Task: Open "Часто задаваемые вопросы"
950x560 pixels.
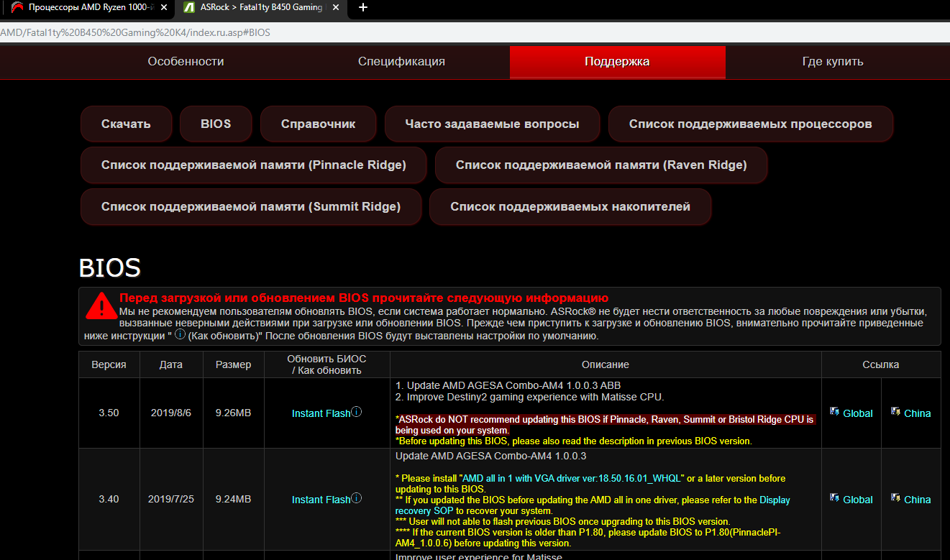Action: tap(492, 124)
